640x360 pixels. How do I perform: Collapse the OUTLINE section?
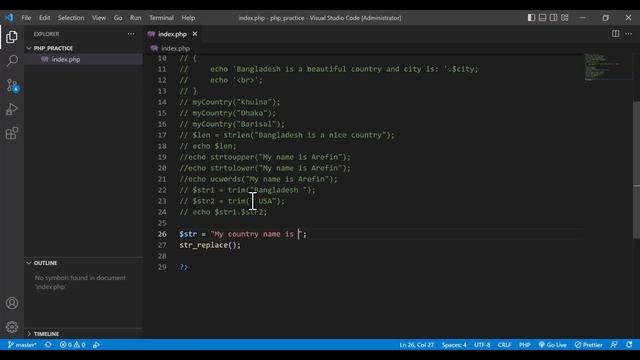pyautogui.click(x=83, y=263)
